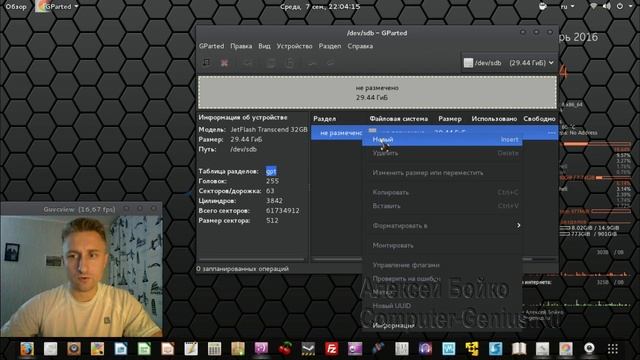Open the GParted menu in menu bar
Image resolution: width=640 pixels, height=360 pixels.
(211, 46)
